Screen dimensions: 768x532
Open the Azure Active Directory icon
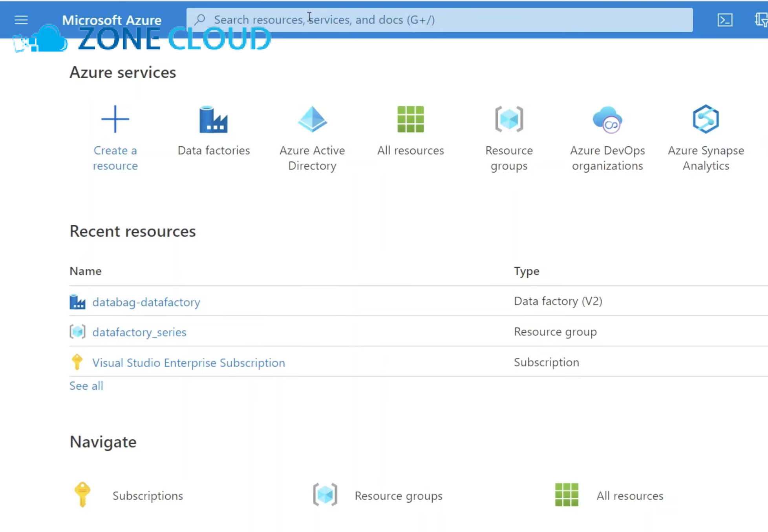point(312,119)
